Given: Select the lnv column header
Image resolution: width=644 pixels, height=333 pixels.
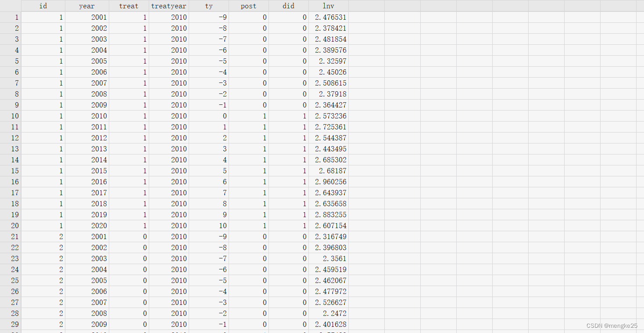Looking at the screenshot, I should (329, 6).
